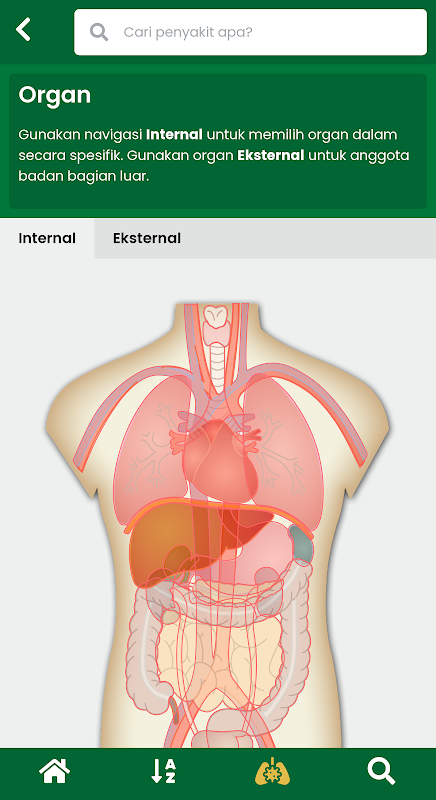436x800 pixels.
Task: Open search from the bottom navigation bar
Action: tap(381, 771)
